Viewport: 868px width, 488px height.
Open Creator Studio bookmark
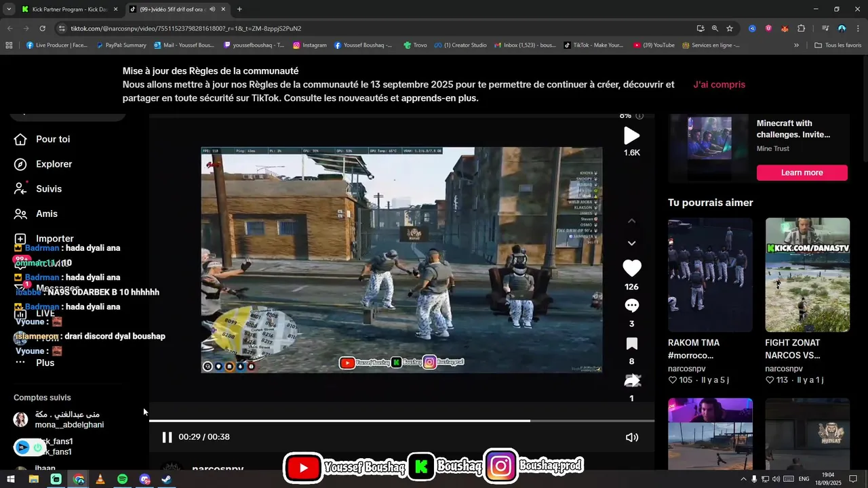coord(460,45)
